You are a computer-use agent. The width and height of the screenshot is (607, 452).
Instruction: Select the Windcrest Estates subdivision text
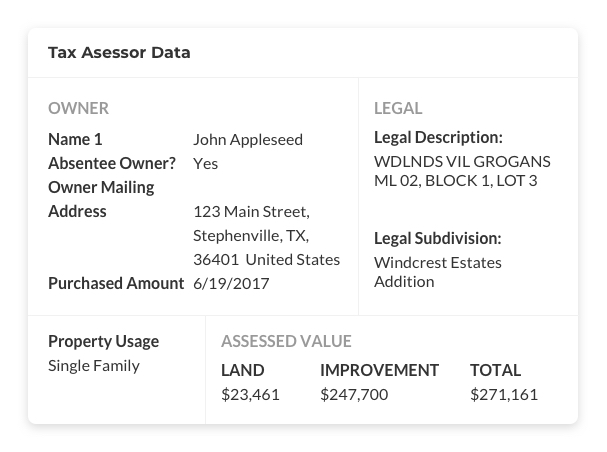coord(437,262)
